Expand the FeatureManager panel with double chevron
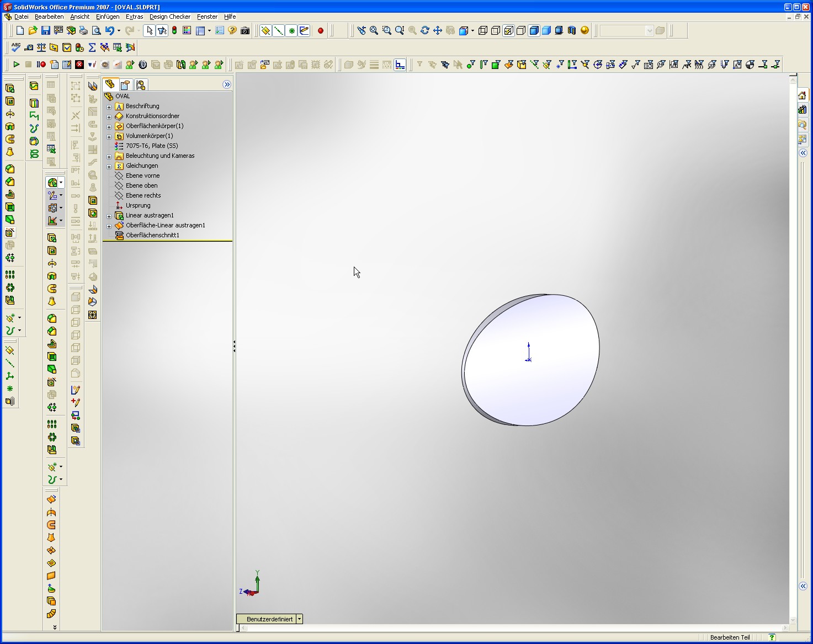The image size is (813, 644). [227, 84]
